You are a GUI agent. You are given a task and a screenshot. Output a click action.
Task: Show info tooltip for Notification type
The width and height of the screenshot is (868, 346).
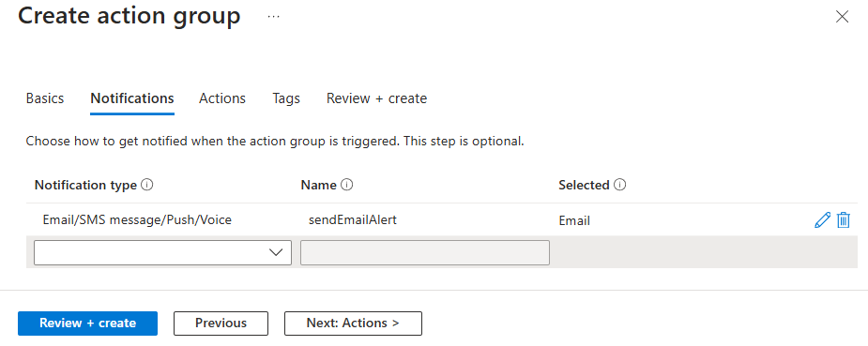pos(147,185)
